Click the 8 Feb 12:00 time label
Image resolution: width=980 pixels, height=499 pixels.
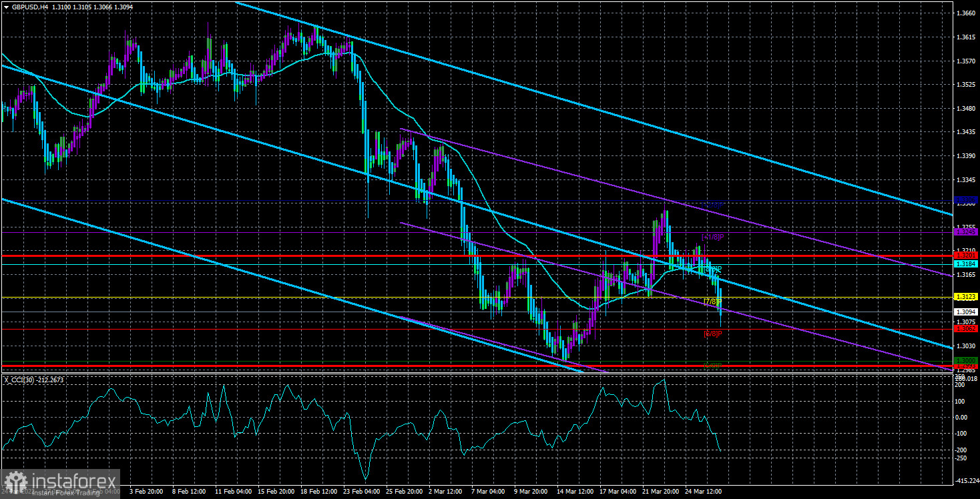189,492
